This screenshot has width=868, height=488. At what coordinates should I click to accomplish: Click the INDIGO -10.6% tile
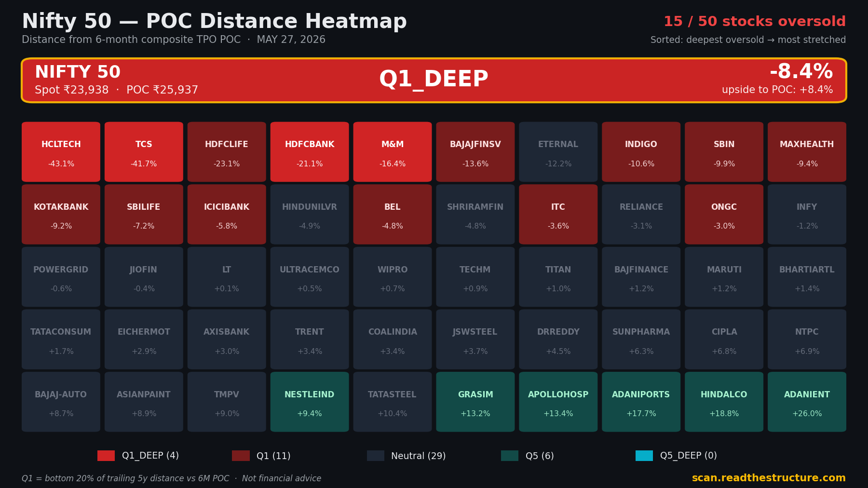641,152
